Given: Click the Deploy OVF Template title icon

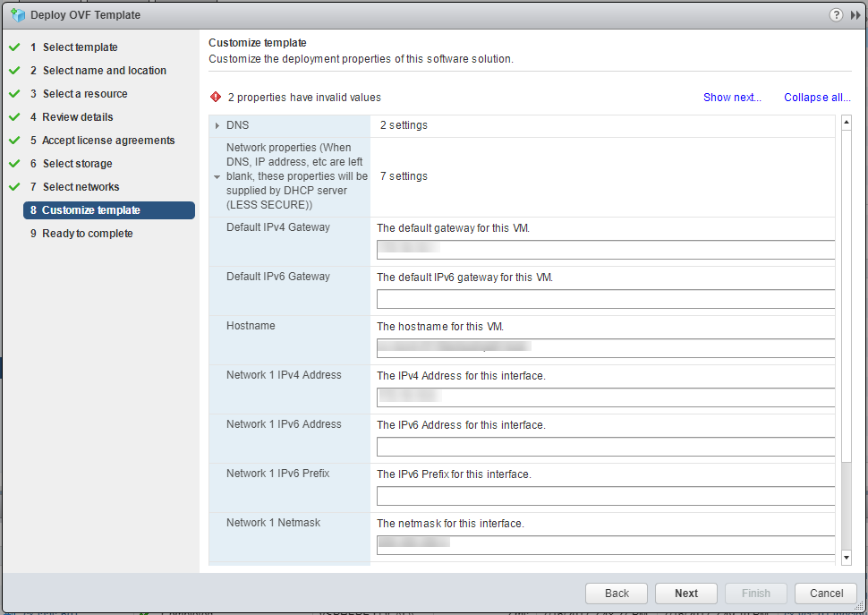Looking at the screenshot, I should click(17, 15).
